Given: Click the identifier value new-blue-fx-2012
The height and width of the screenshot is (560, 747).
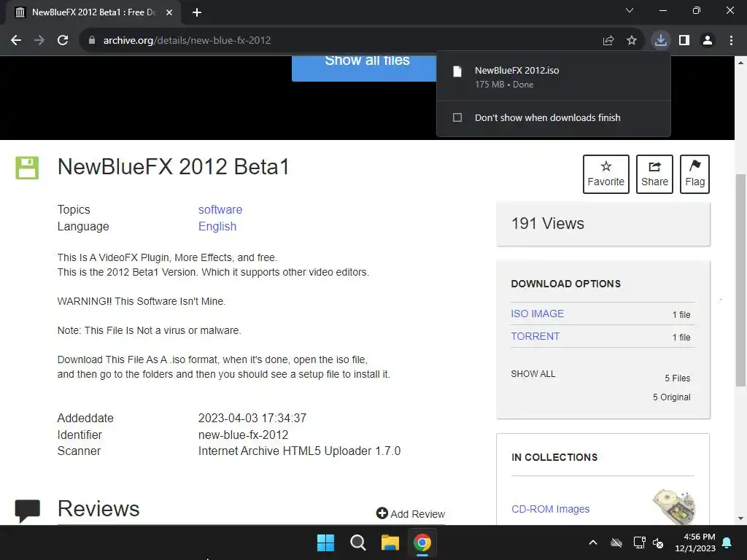Looking at the screenshot, I should (x=243, y=435).
